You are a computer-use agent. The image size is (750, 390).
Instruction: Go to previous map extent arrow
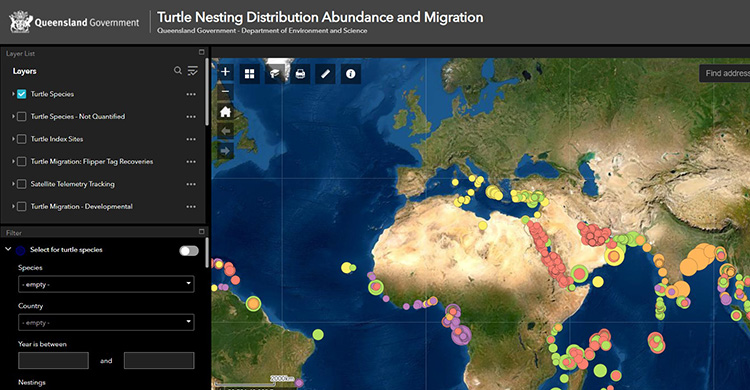pyautogui.click(x=225, y=131)
